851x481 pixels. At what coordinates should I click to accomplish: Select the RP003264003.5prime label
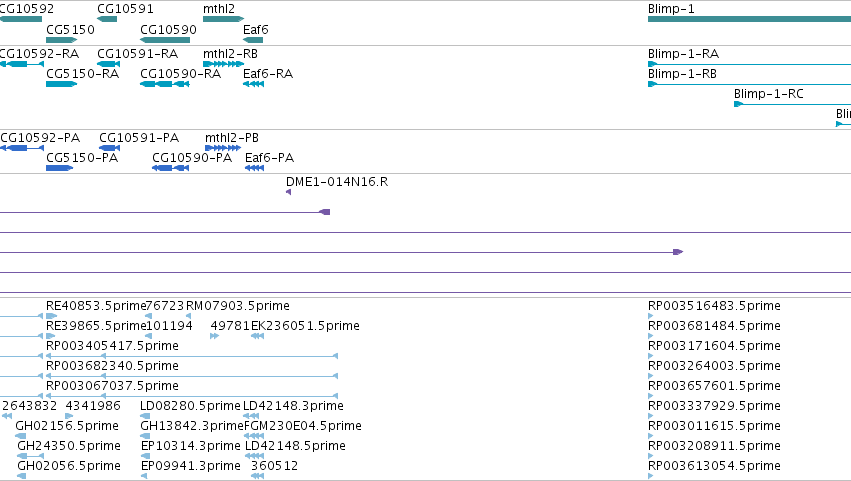pyautogui.click(x=714, y=366)
